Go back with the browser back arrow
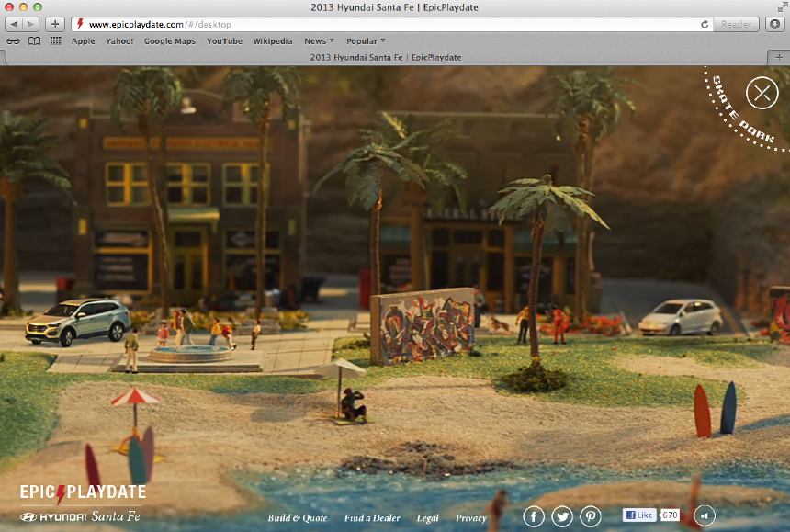The width and height of the screenshot is (790, 532). point(14,24)
